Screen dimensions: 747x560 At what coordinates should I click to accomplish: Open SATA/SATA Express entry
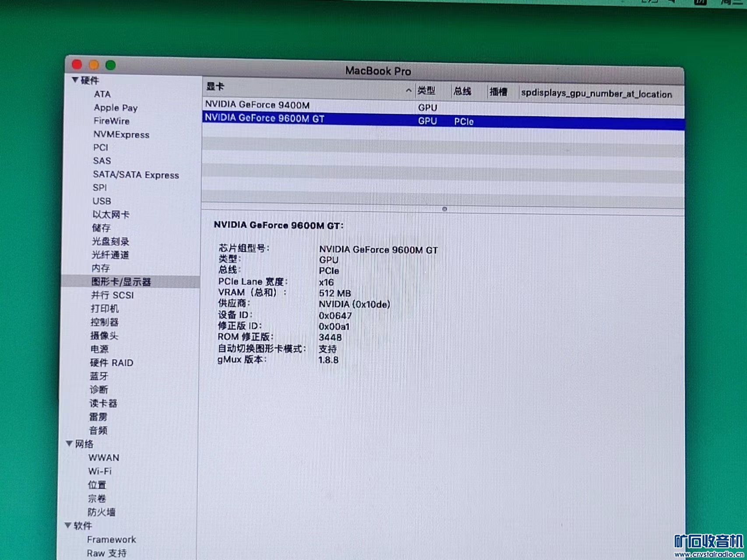[x=136, y=175]
